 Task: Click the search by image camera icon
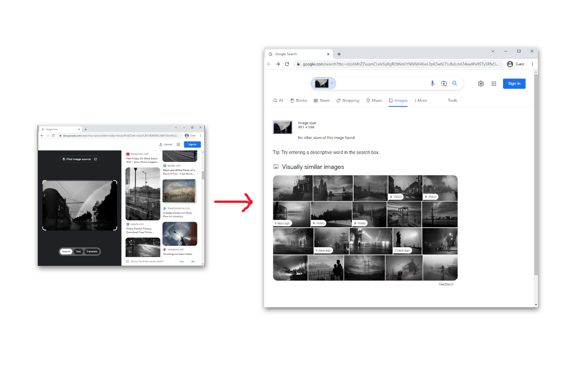(x=444, y=83)
